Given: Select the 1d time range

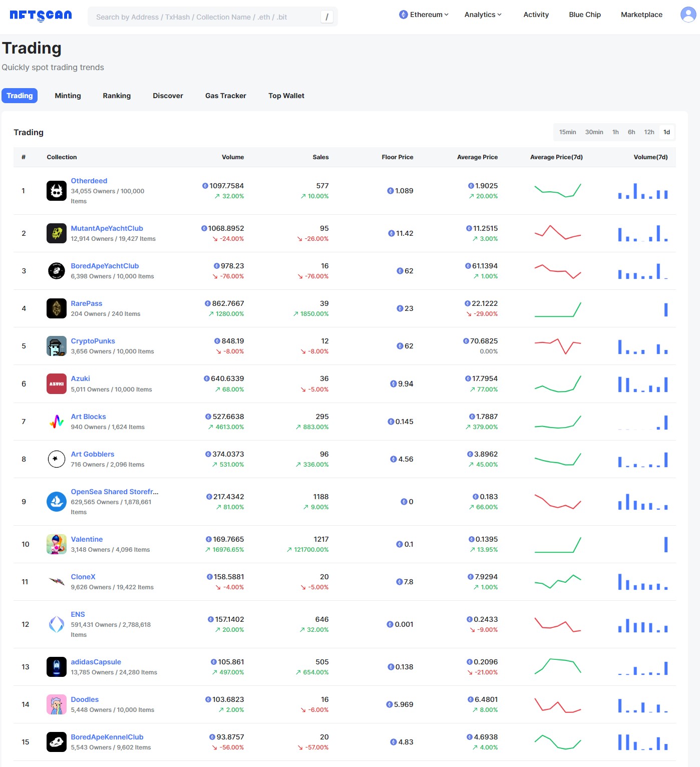Looking at the screenshot, I should 666,132.
